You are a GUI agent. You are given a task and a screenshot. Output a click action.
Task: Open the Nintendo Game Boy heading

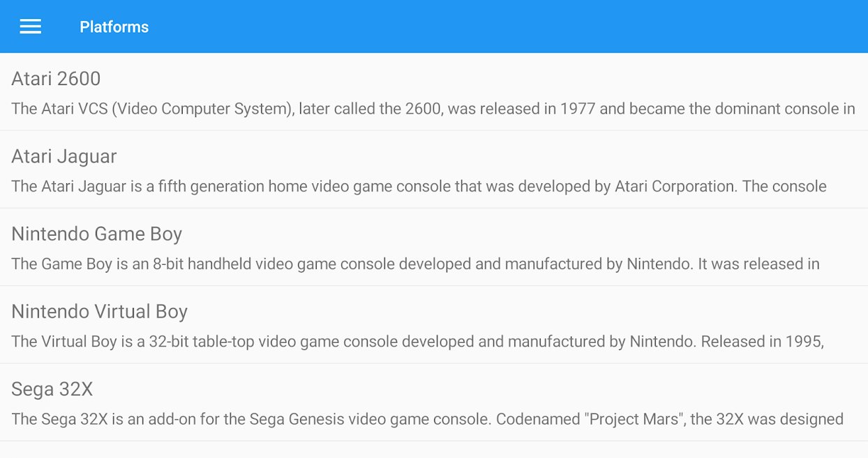pos(96,234)
